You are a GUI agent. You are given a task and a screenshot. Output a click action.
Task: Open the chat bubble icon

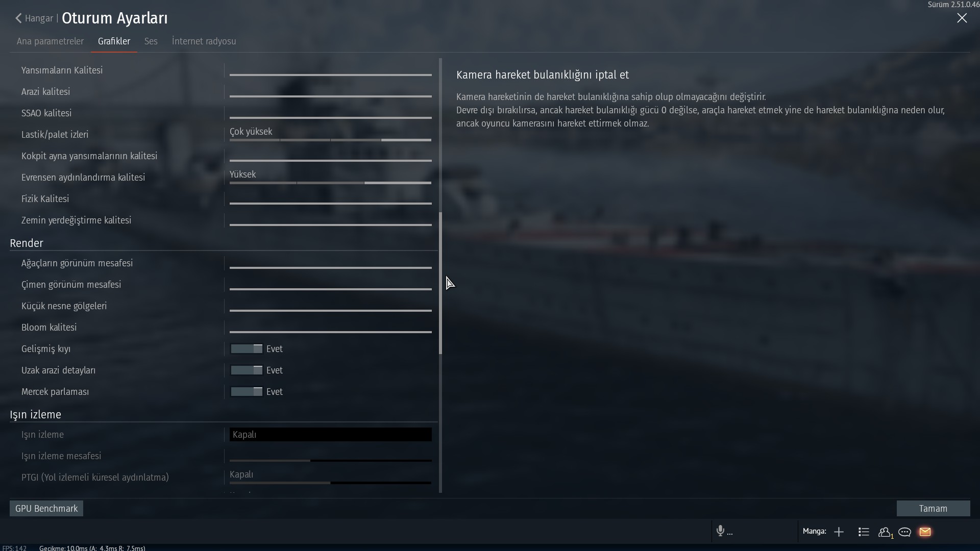pyautogui.click(x=905, y=532)
